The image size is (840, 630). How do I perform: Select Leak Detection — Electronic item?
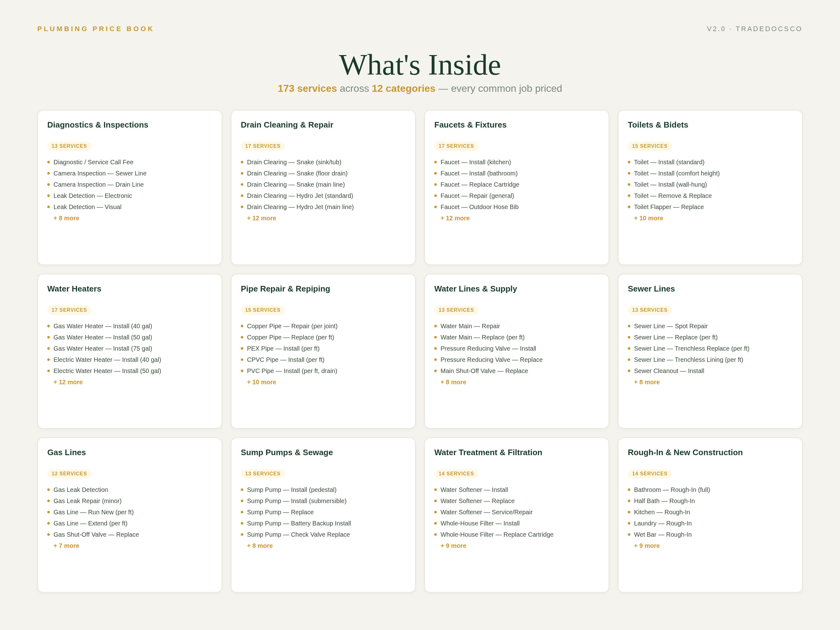(93, 196)
